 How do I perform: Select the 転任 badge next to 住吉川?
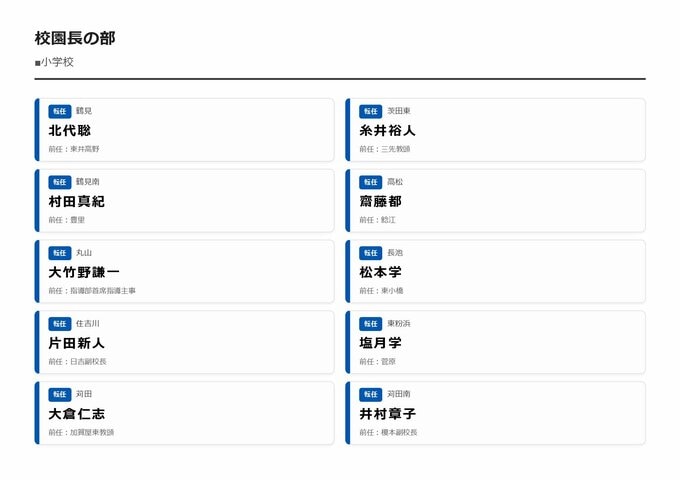[60, 324]
